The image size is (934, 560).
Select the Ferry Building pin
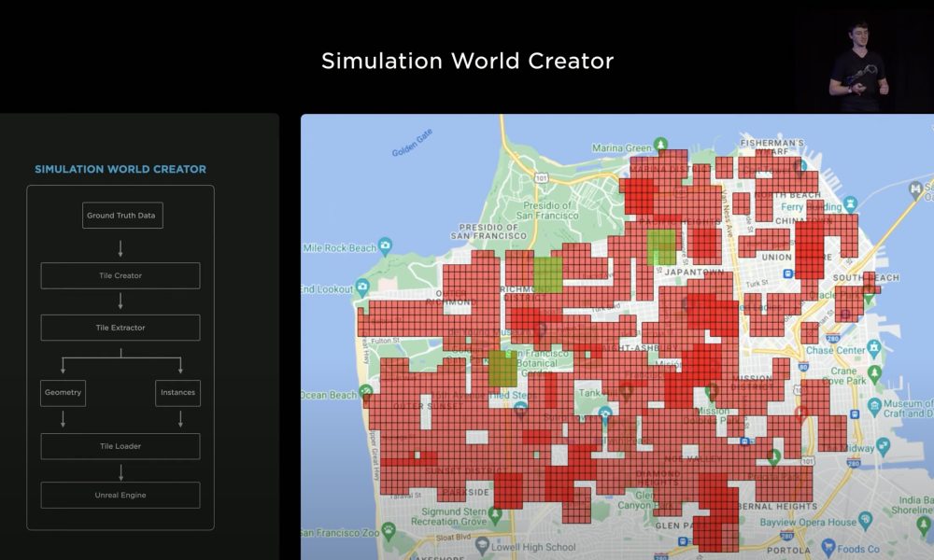(850, 204)
